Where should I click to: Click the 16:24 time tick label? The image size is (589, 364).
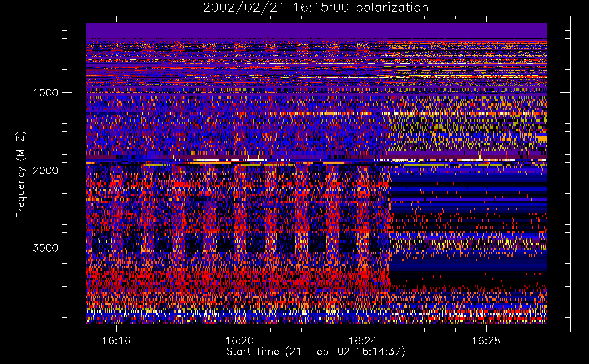pos(363,341)
